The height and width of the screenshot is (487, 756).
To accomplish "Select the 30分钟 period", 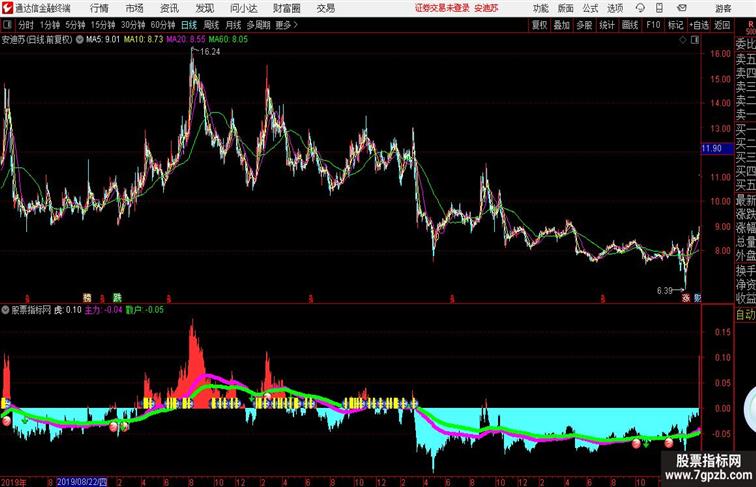I will [133, 25].
